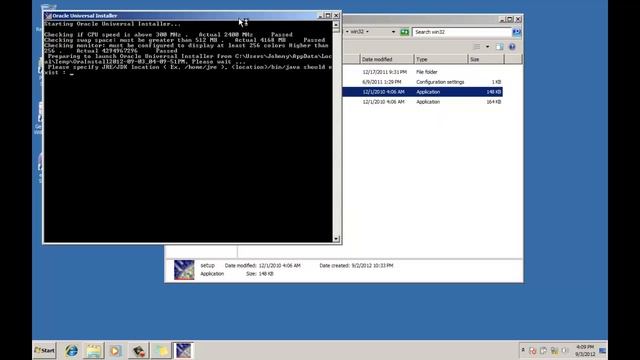Screen dimensions: 640x360
Task: Click the win32 breadcrumb in address bar
Action: [x=357, y=31]
